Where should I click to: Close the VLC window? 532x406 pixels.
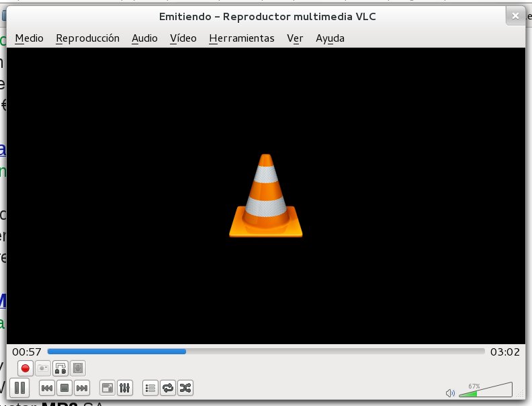click(x=515, y=16)
